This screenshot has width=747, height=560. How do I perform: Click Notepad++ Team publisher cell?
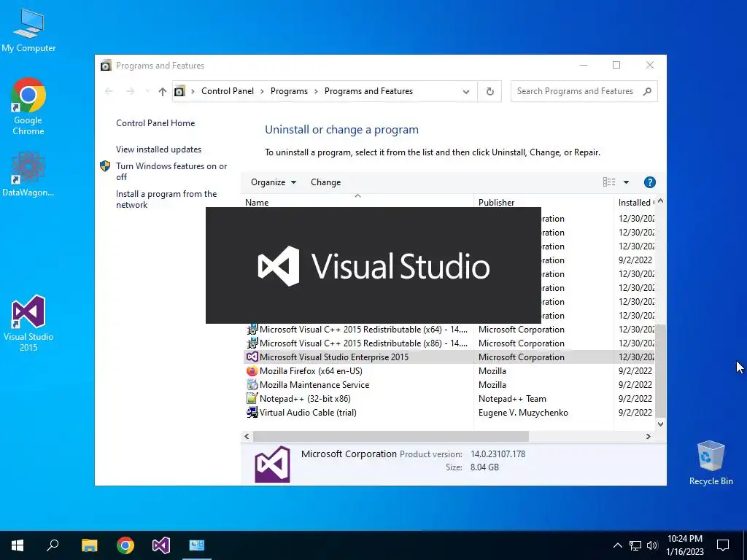[x=512, y=399]
